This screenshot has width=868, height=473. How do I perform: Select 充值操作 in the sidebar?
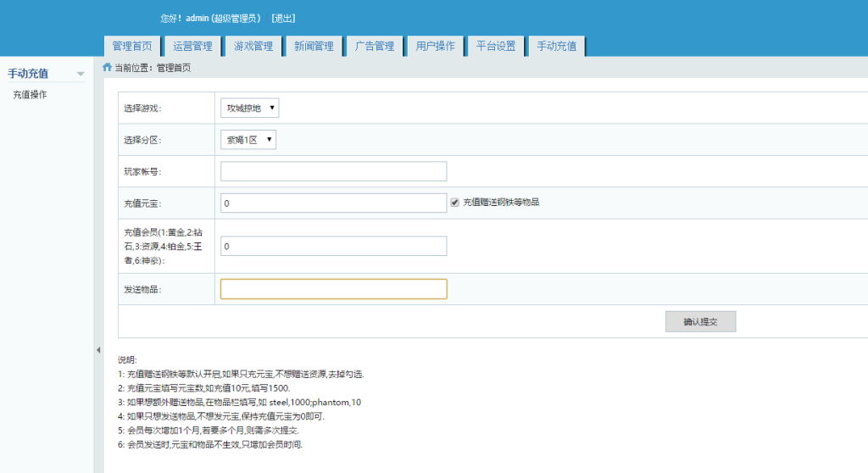(30, 95)
